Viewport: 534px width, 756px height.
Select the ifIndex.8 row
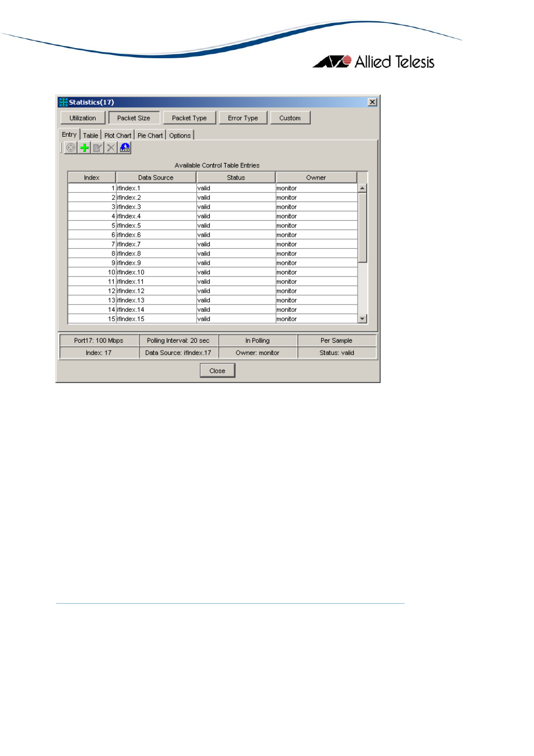(213, 254)
